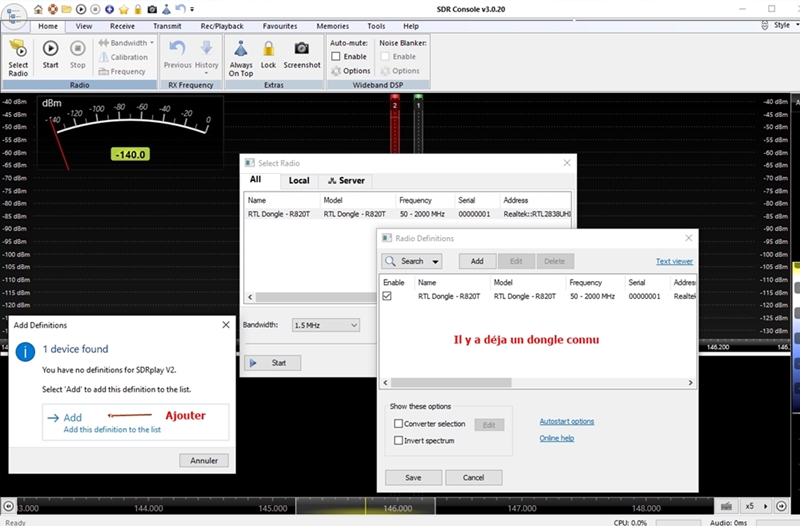Select RTL Dongle - R820T row in Select Radio
This screenshot has height=526, width=800.
coord(408,214)
